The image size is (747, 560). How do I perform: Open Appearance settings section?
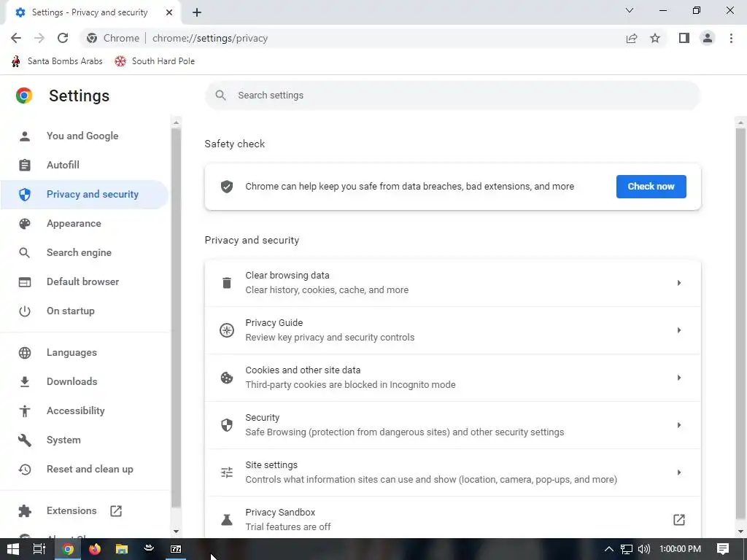click(85, 223)
